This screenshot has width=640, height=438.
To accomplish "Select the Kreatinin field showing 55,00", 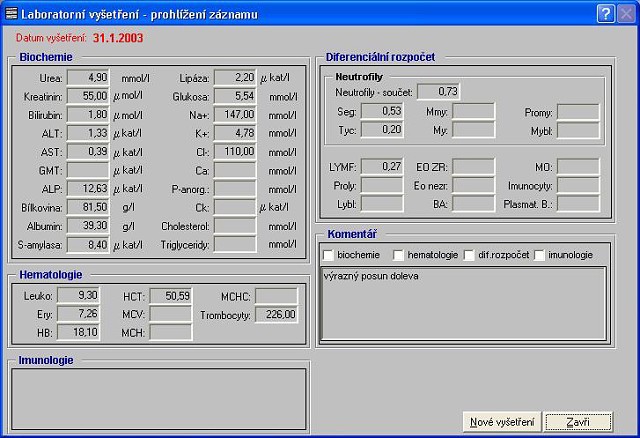I will click(88, 96).
